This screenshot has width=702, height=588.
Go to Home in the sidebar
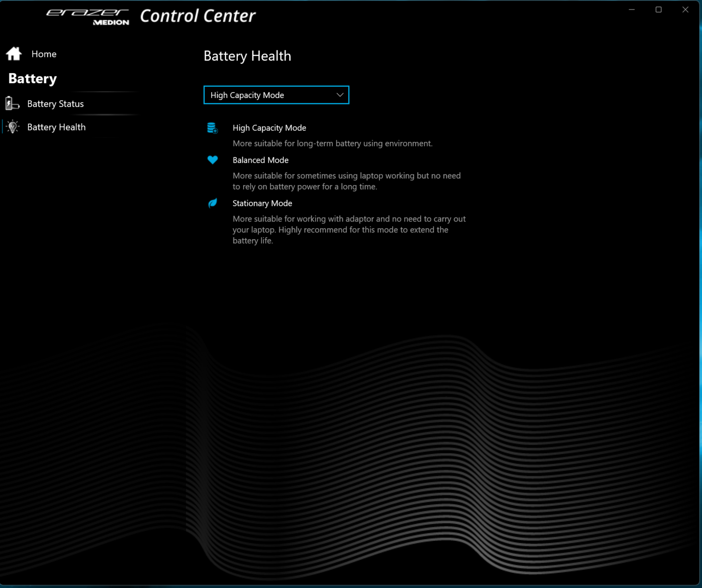(x=44, y=54)
